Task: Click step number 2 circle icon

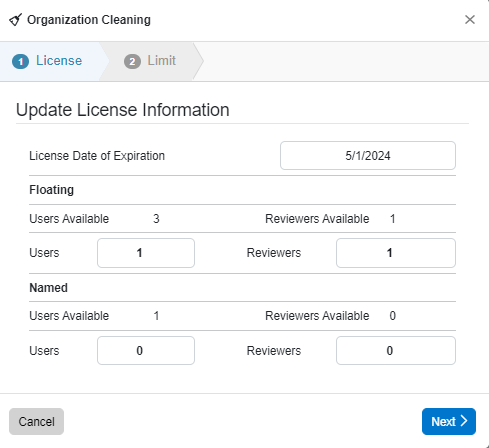Action: click(132, 62)
